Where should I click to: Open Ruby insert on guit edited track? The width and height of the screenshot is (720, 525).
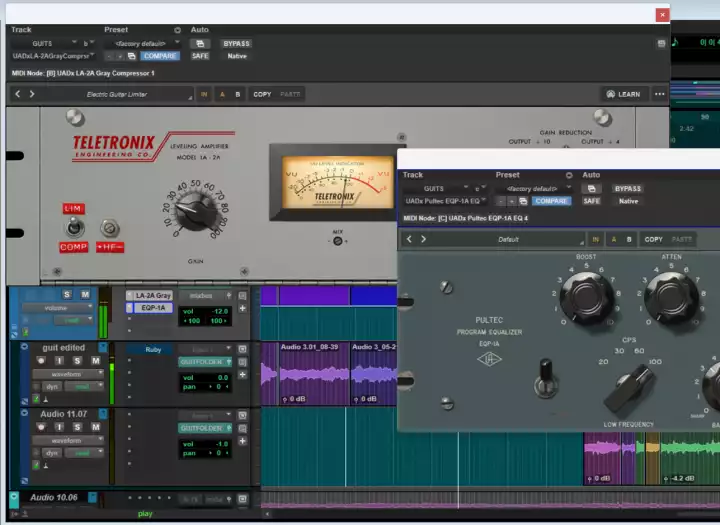[x=153, y=350]
